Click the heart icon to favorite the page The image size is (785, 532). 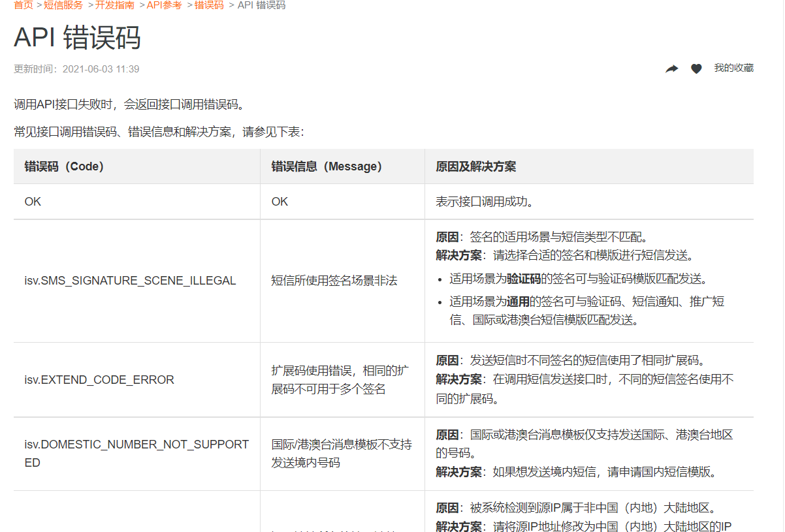pyautogui.click(x=696, y=68)
